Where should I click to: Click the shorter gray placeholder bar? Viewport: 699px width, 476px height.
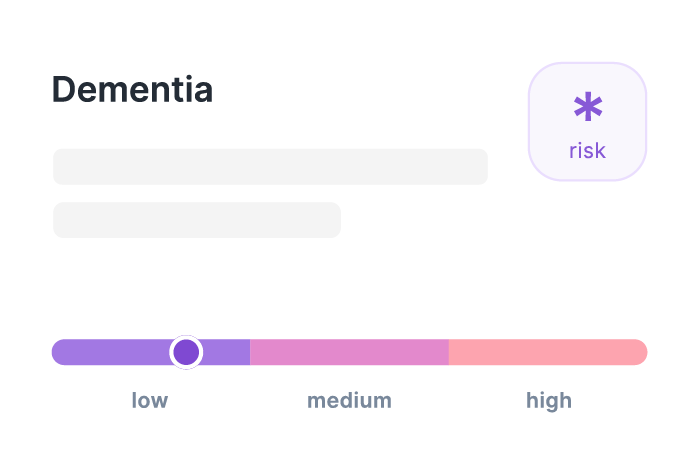[197, 220]
